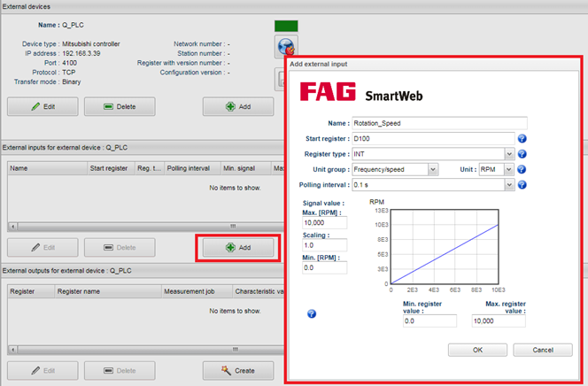Viewport: 588px width, 386px height.
Task: Click the Scaling value field
Action: (324, 245)
